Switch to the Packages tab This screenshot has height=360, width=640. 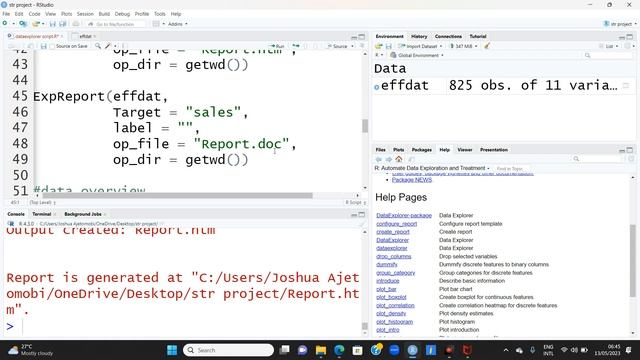click(x=421, y=150)
